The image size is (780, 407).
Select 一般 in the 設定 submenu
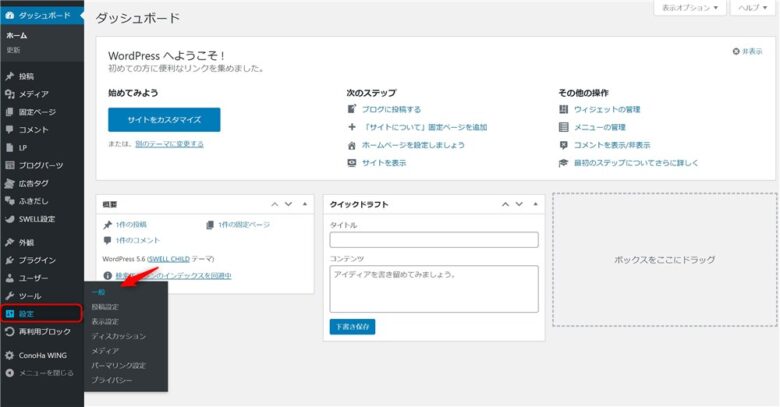[98, 292]
